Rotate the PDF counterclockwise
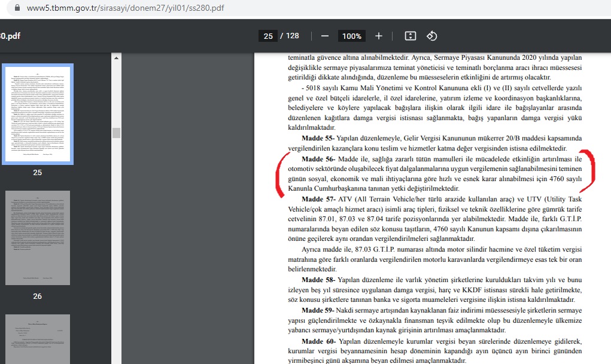 point(431,36)
